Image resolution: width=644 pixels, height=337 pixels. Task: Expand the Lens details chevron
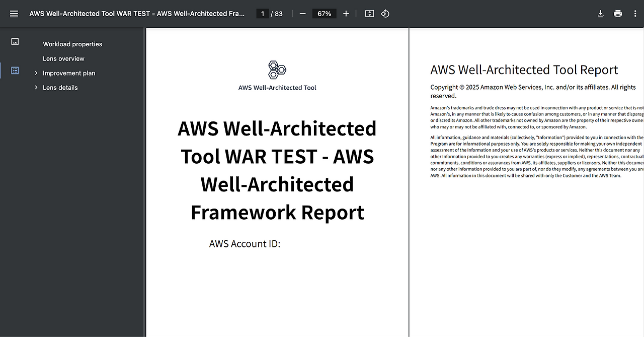[36, 88]
